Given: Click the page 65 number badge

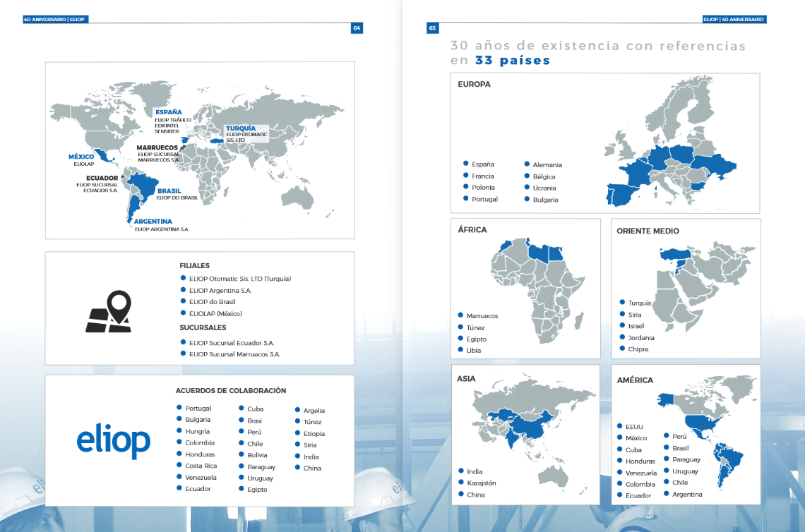Looking at the screenshot, I should coord(432,28).
